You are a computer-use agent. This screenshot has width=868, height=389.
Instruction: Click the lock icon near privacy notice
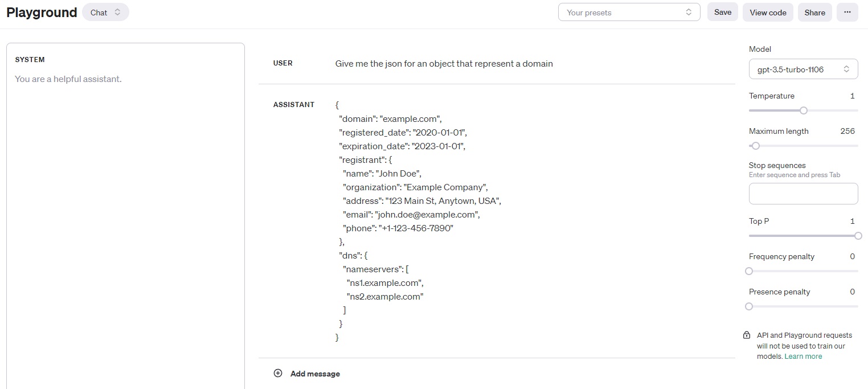point(747,335)
